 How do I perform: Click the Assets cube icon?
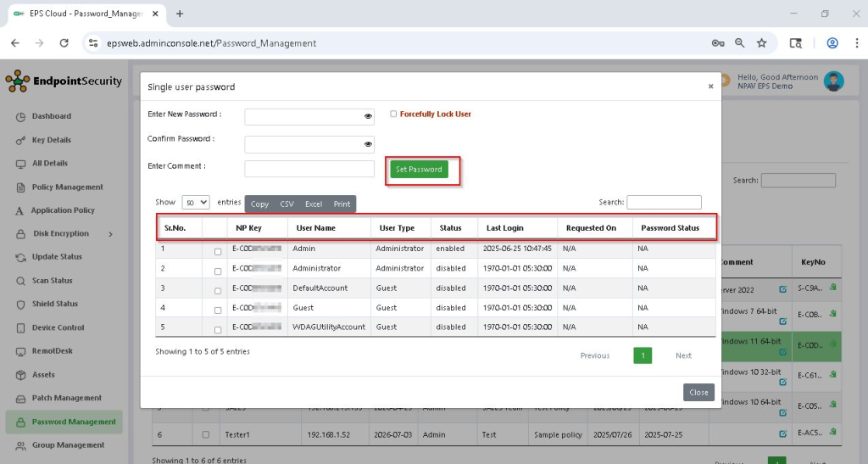tap(21, 375)
